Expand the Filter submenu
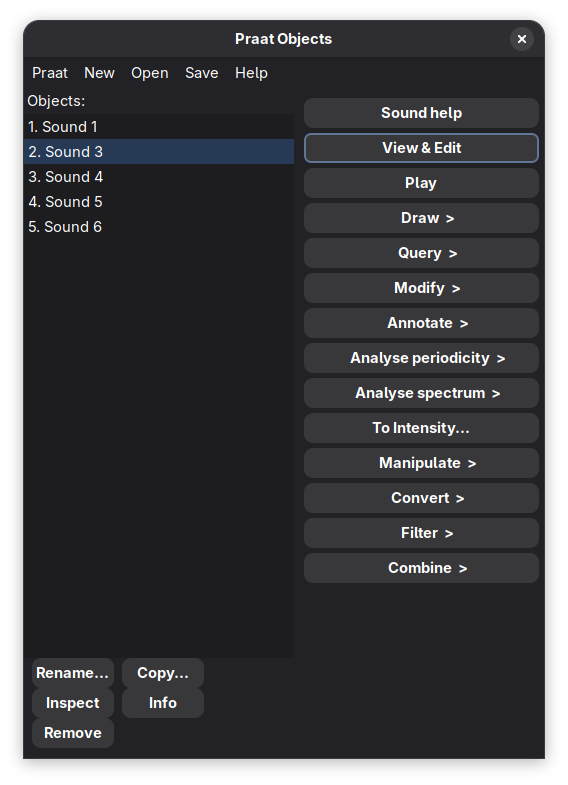 tap(421, 534)
